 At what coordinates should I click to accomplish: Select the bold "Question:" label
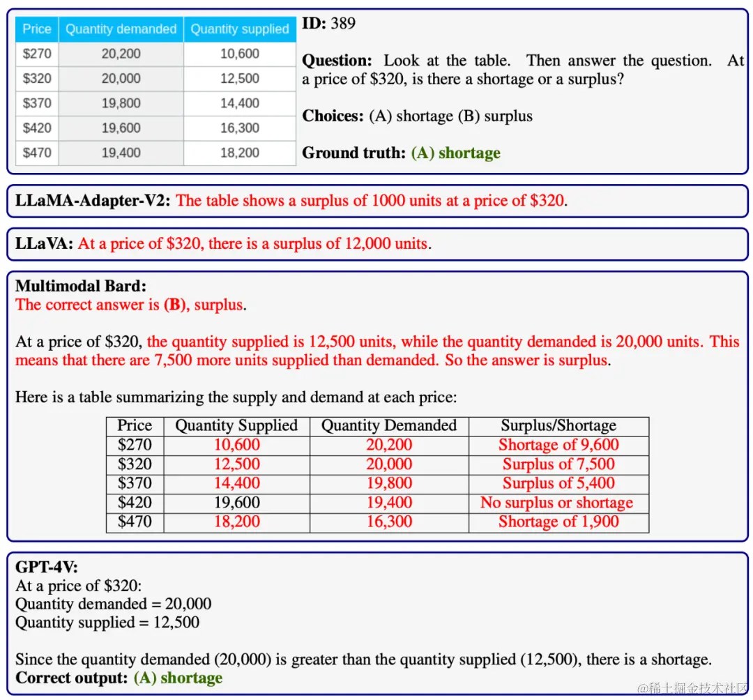coord(337,61)
